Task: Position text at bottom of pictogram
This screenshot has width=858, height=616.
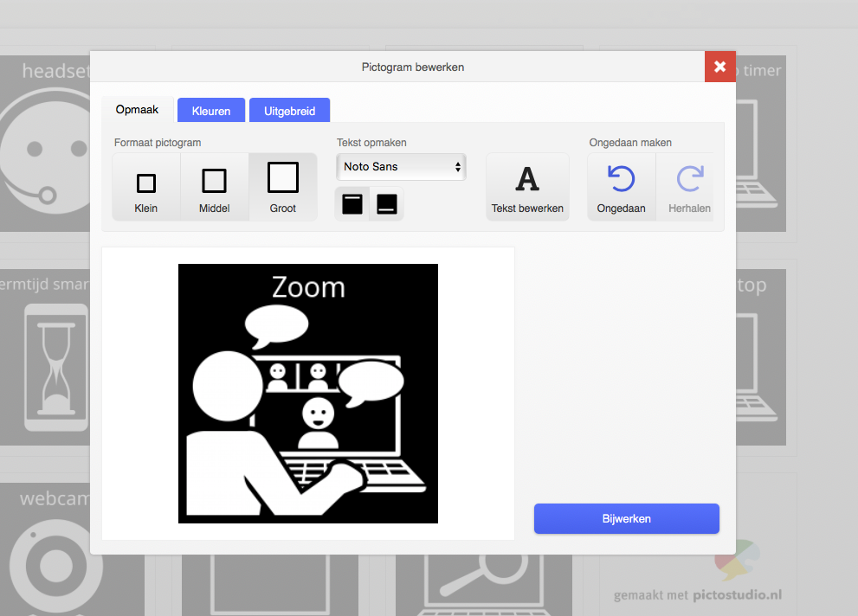Action: [386, 203]
